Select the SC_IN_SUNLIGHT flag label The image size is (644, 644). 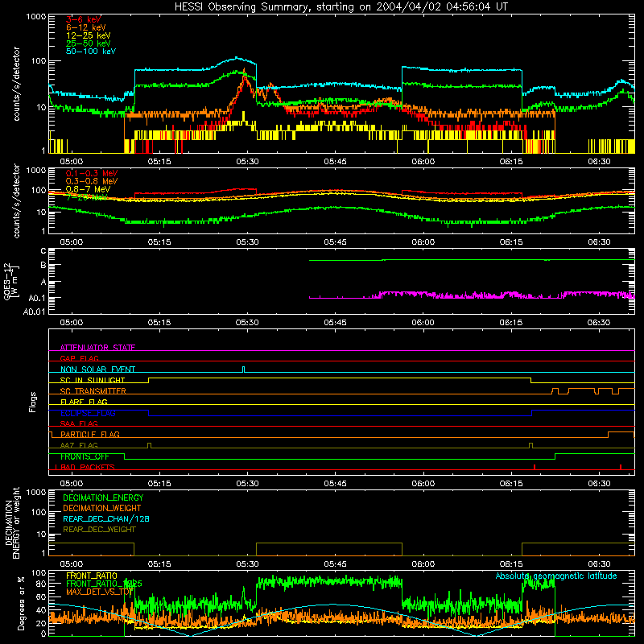(x=93, y=380)
